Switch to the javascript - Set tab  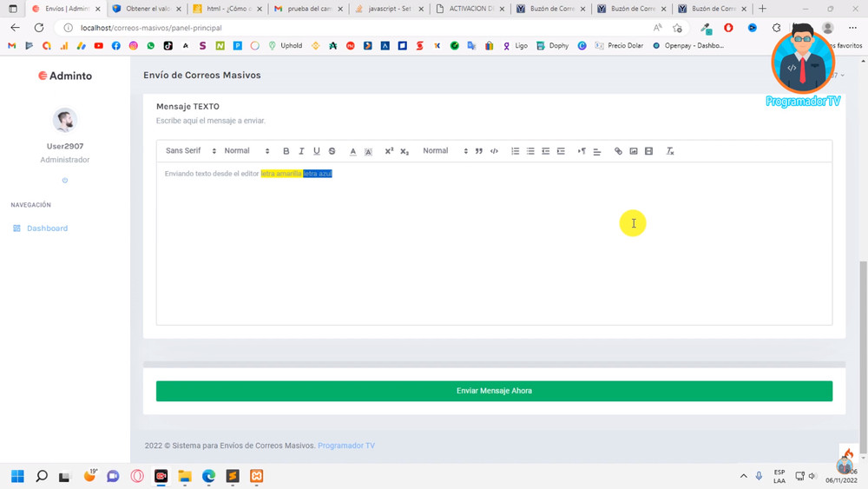point(390,9)
